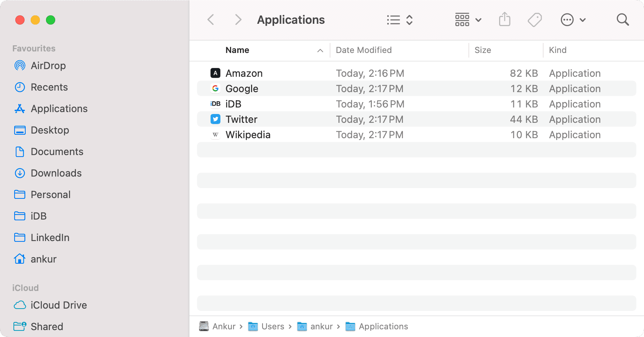This screenshot has width=644, height=337.
Task: Select the Amazon app icon
Action: [x=215, y=73]
